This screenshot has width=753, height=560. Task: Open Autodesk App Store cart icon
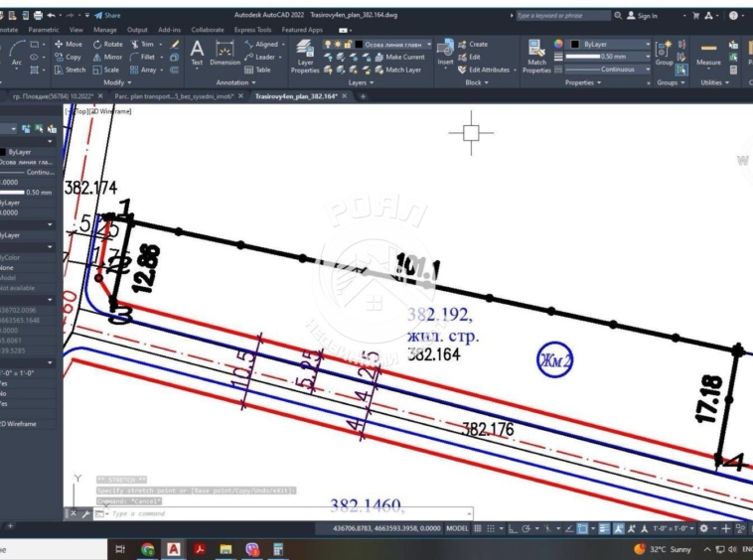(x=695, y=16)
